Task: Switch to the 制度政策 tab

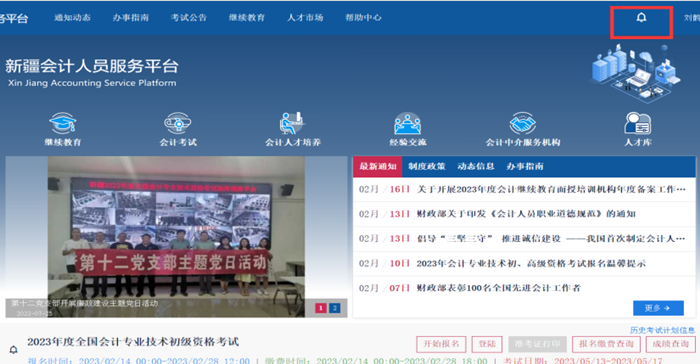Action: click(x=427, y=167)
